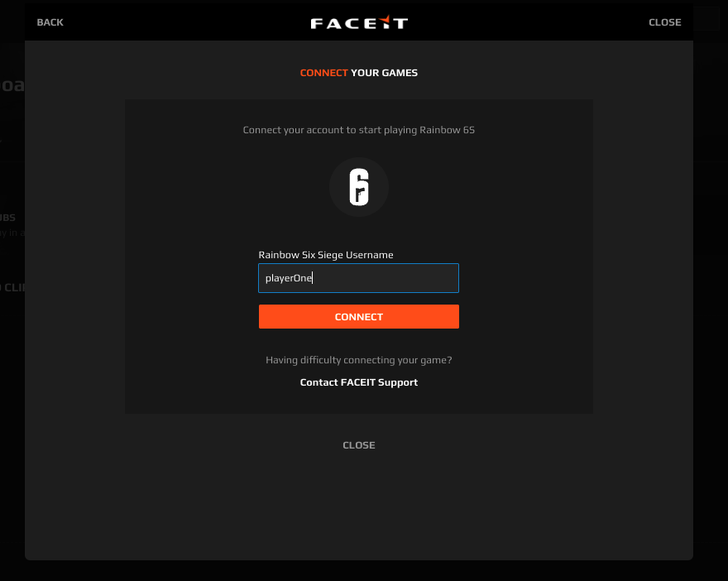The width and height of the screenshot is (728, 581).
Task: Click Contact FACEIT Support for assistance
Action: (359, 382)
